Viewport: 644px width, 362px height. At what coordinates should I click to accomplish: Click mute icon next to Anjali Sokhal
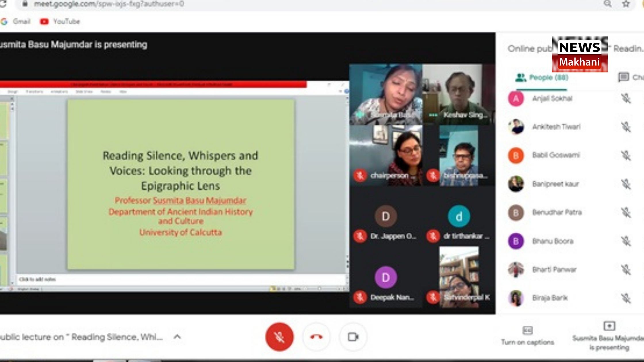626,99
